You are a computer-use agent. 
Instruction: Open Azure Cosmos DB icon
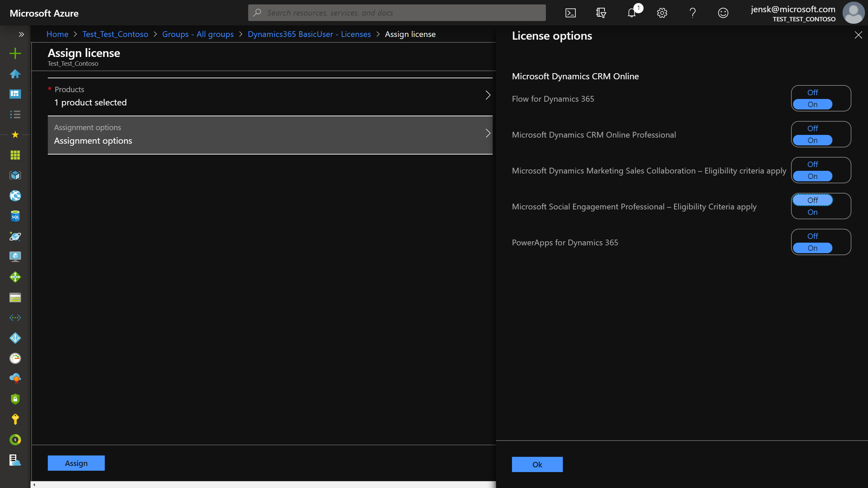(x=15, y=236)
